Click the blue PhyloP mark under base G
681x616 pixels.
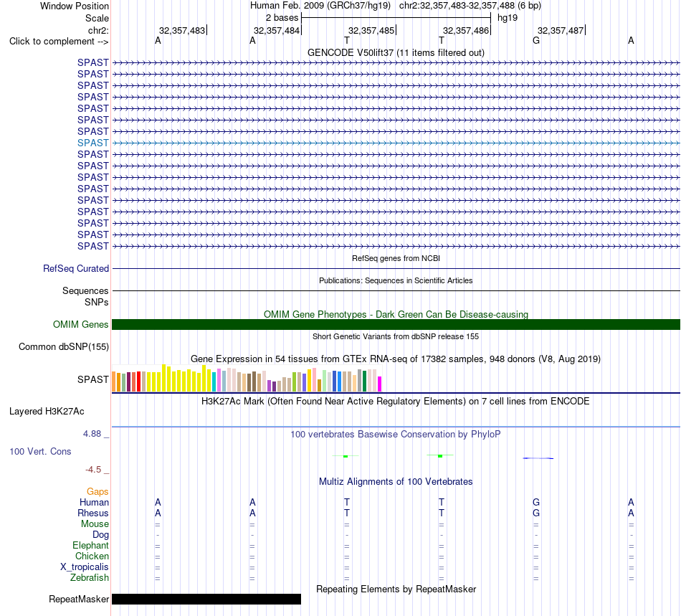(x=538, y=458)
